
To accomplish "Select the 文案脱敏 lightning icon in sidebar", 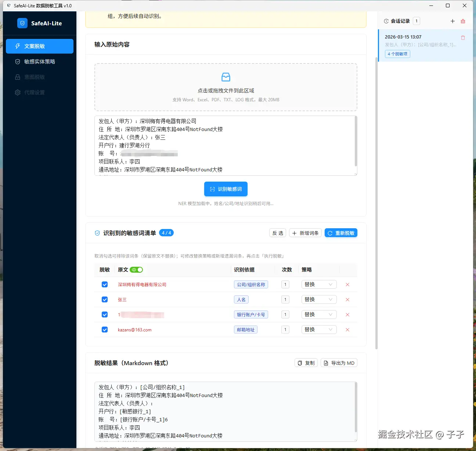I will pos(18,46).
